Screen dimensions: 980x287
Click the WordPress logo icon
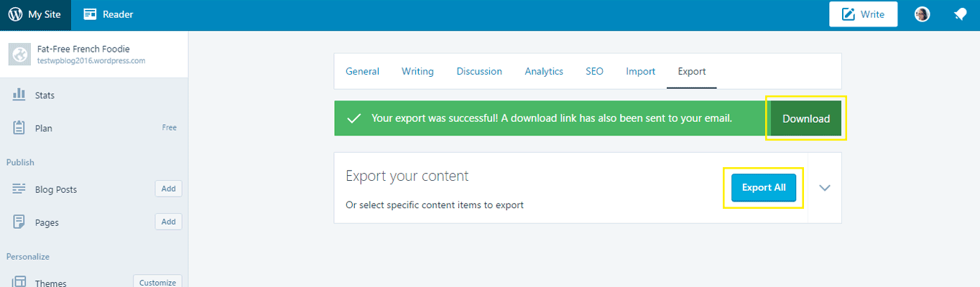(x=15, y=14)
